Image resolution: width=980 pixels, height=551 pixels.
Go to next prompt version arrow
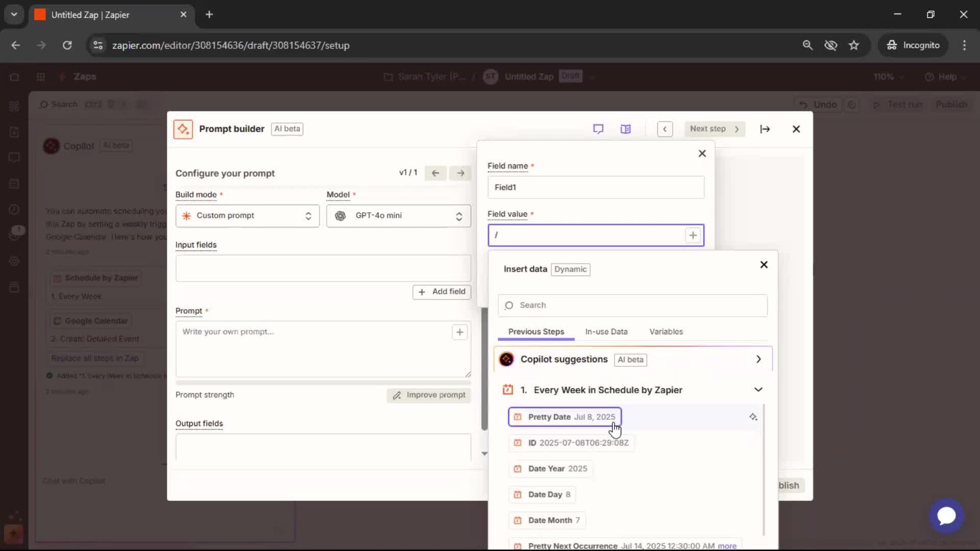point(460,173)
